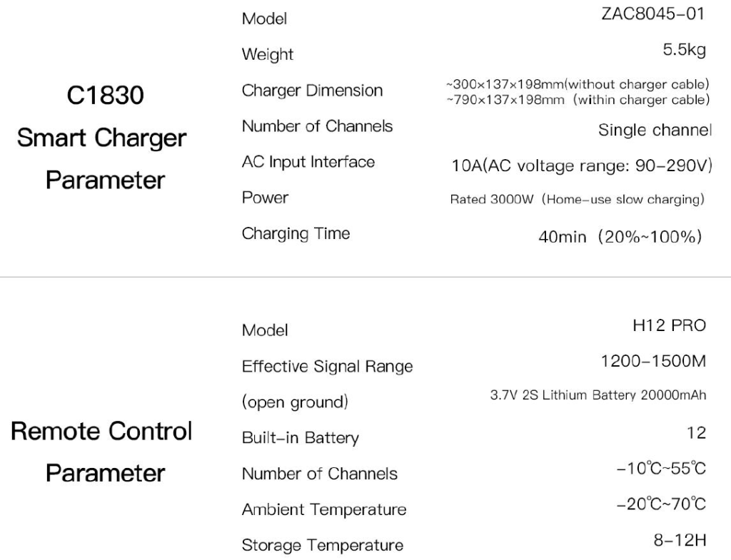Click the Storage Temperature label
Screen dimensions: 731x560
[x=322, y=546]
